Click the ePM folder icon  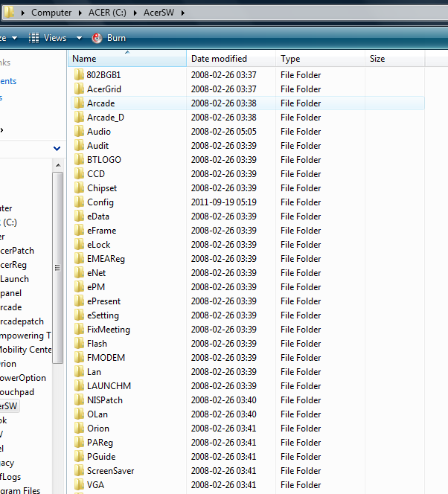click(x=79, y=287)
